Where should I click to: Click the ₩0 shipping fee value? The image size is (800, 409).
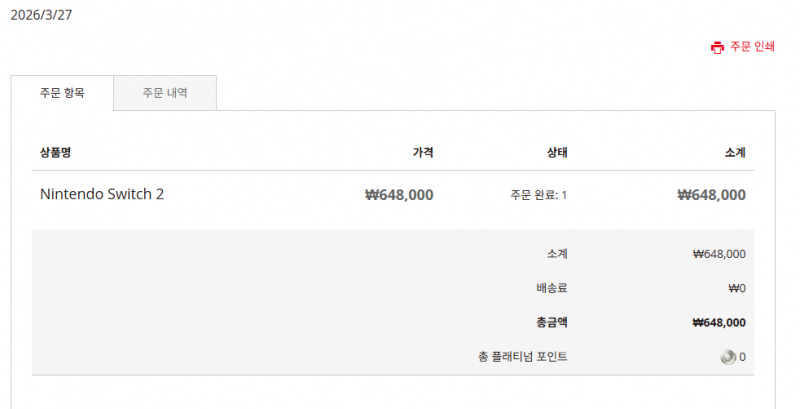coord(737,288)
